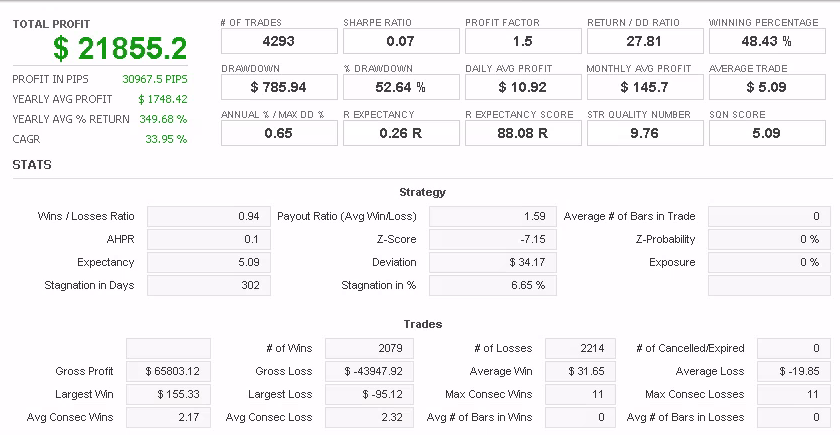
Task: Click the Stagnation in Days field 302
Action: pos(209,286)
